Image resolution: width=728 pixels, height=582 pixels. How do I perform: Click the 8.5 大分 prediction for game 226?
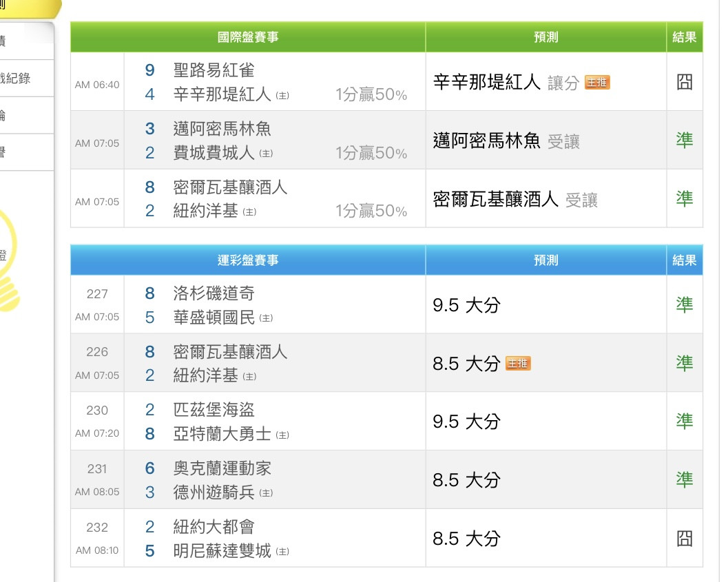tap(466, 364)
